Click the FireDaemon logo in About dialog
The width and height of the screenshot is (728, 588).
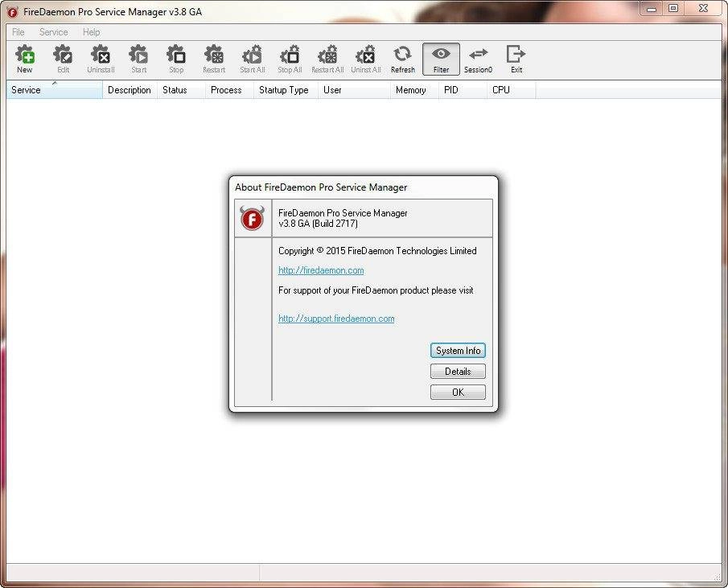point(252,218)
